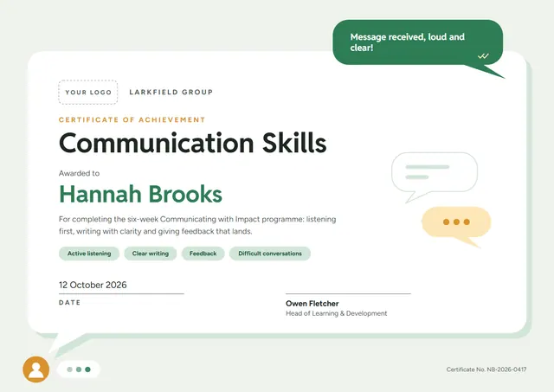This screenshot has width=554, height=392.
Task: Click the double checkmark read-receipt icon
Action: (483, 55)
